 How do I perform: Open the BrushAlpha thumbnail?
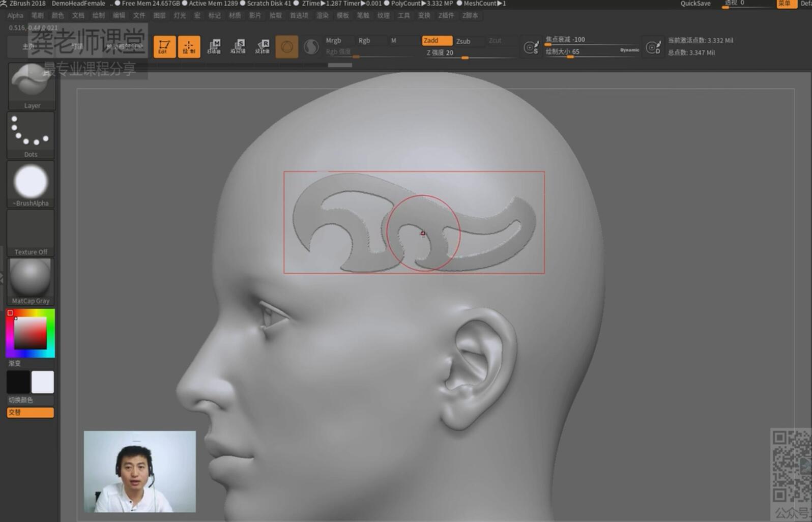31,183
